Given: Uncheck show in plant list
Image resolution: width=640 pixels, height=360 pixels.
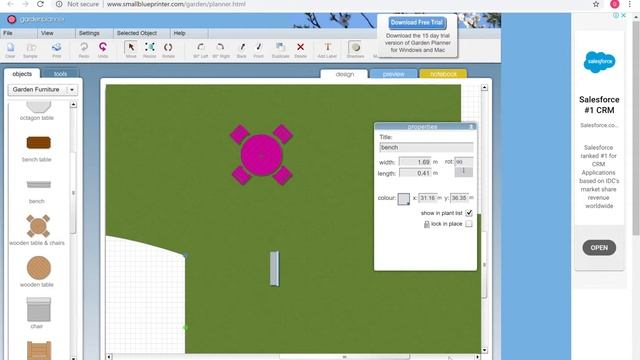Looking at the screenshot, I should point(469,213).
